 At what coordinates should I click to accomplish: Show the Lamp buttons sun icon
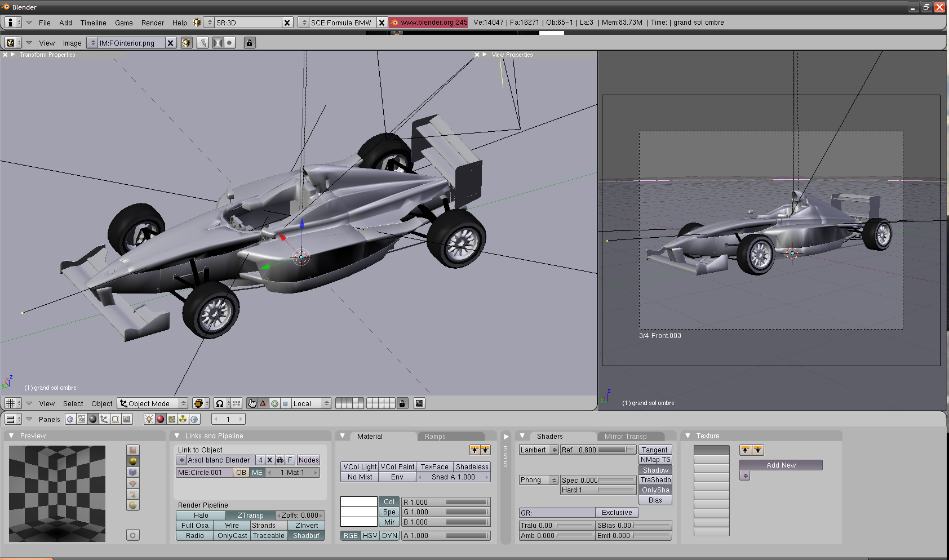click(x=149, y=419)
